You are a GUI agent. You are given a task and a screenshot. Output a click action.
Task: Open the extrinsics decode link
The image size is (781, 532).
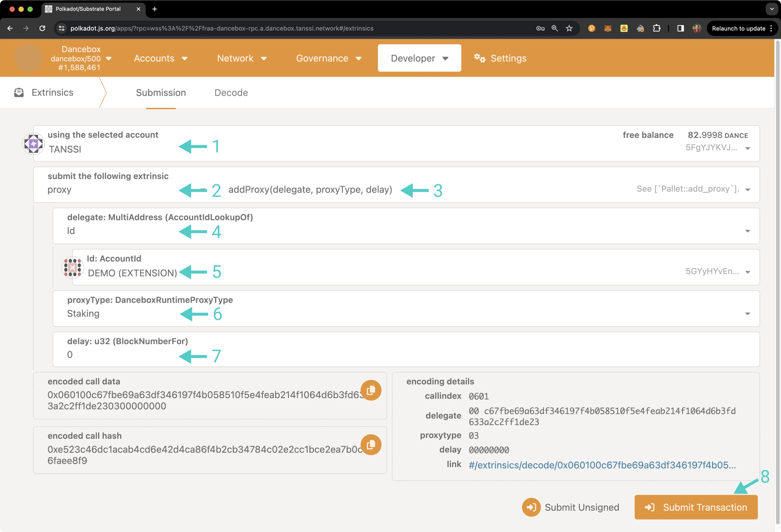[602, 465]
